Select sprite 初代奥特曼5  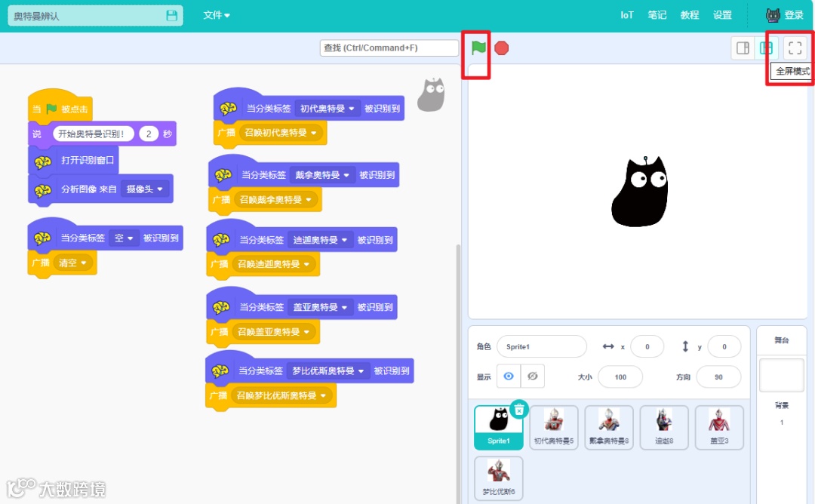(x=554, y=428)
